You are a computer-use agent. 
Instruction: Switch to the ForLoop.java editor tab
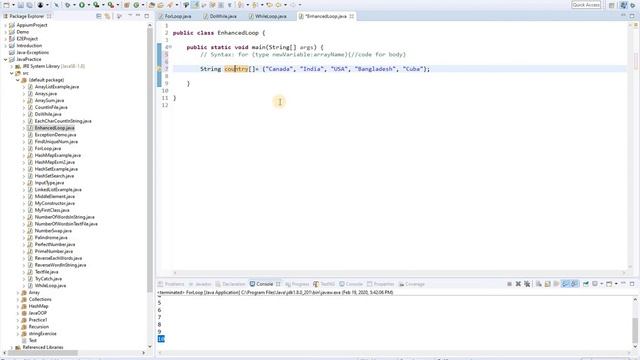(178, 16)
